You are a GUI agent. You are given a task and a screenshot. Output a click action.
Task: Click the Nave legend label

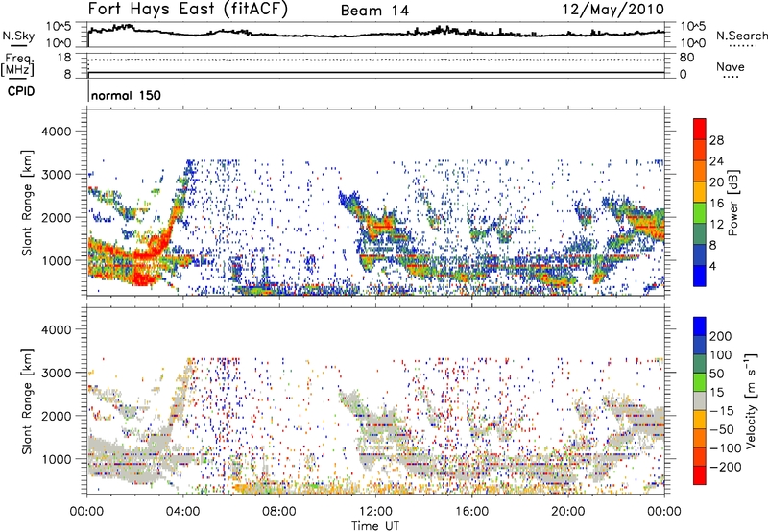coord(731,66)
